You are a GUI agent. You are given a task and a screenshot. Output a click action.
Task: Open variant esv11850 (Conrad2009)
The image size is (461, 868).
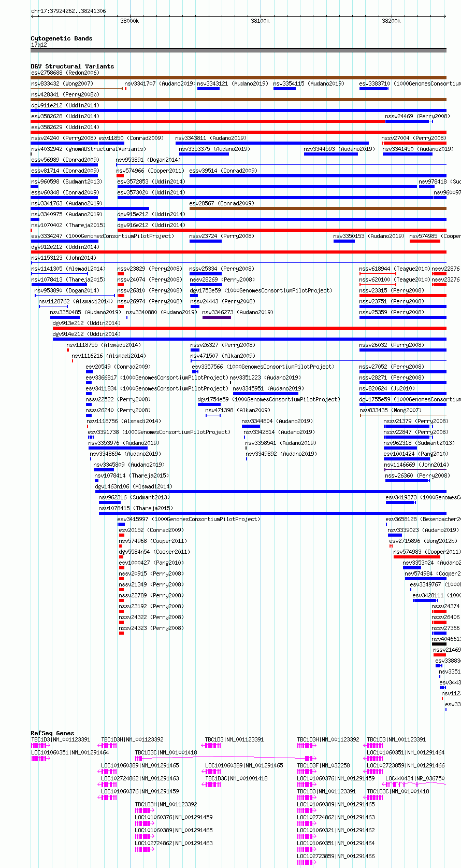pos(131,138)
